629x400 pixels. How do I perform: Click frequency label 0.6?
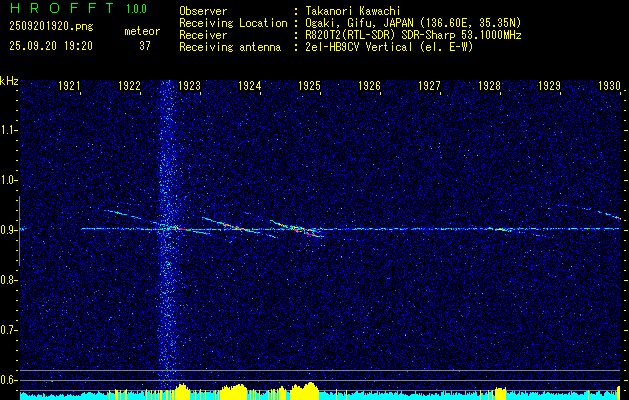click(7, 380)
